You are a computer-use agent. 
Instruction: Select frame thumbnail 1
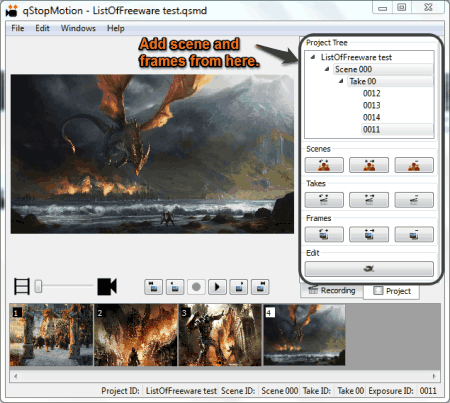coord(51,335)
